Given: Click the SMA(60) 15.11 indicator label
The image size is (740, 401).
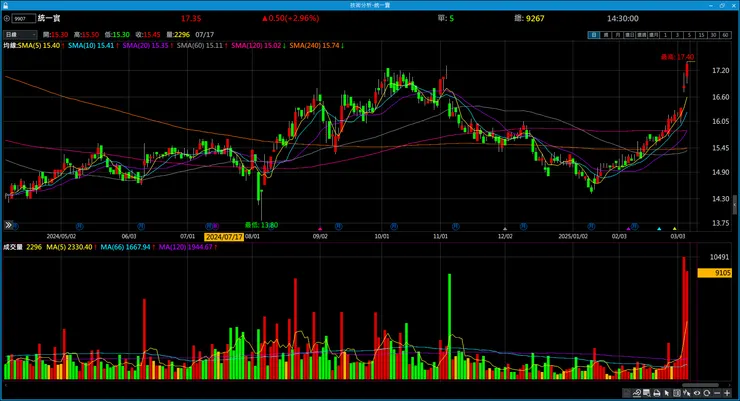Looking at the screenshot, I should click(200, 46).
